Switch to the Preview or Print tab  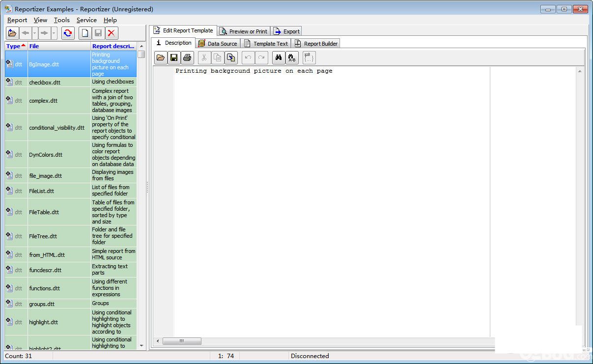[x=244, y=31]
